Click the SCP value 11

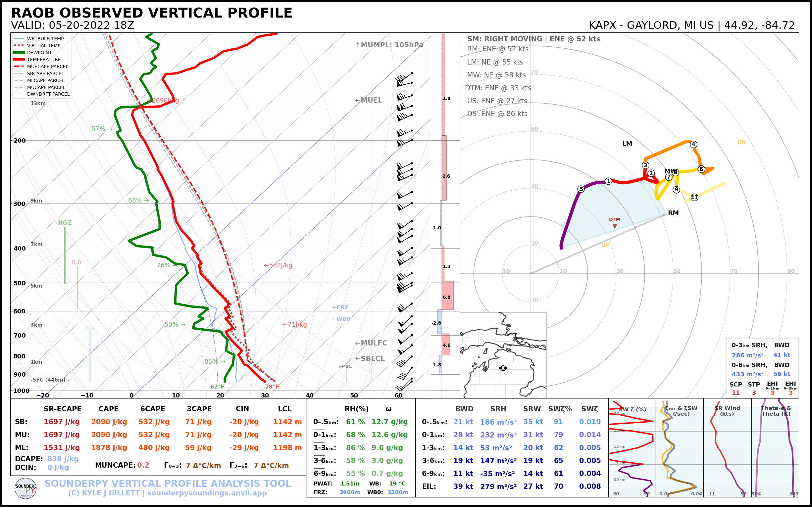tap(736, 393)
